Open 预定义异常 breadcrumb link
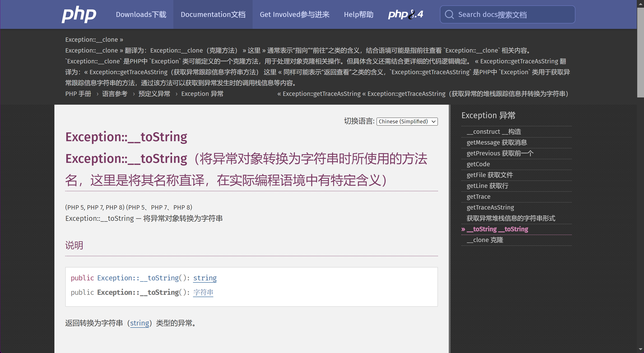The width and height of the screenshot is (644, 353). point(154,94)
